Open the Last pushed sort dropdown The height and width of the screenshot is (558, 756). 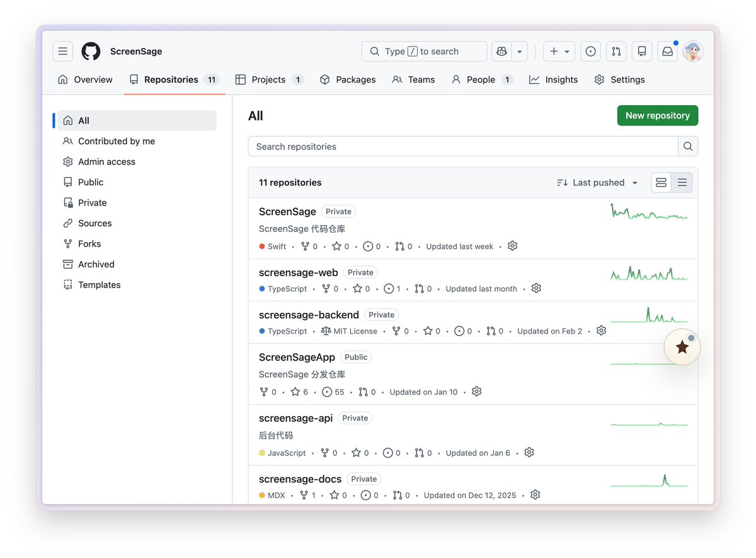[597, 183]
